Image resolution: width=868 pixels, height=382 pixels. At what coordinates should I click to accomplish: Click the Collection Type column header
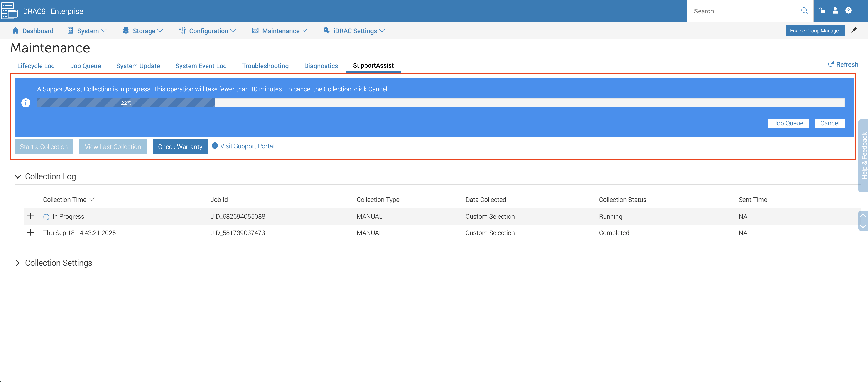[378, 200]
